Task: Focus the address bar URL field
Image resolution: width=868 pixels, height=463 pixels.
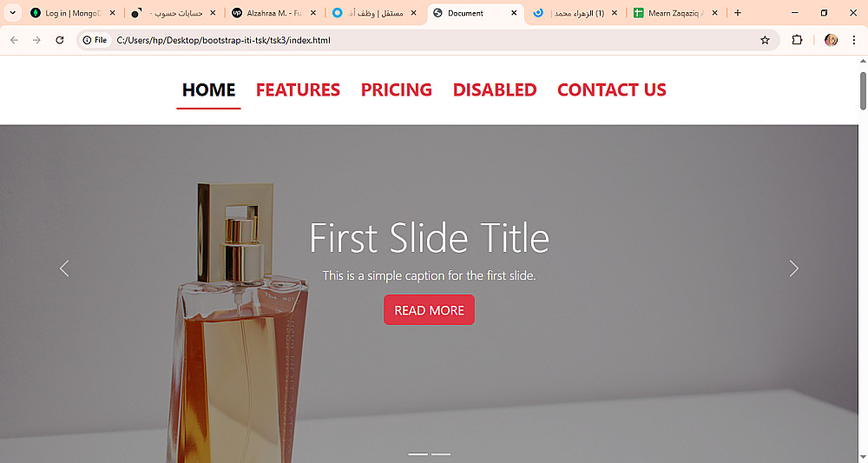Action: [431, 40]
